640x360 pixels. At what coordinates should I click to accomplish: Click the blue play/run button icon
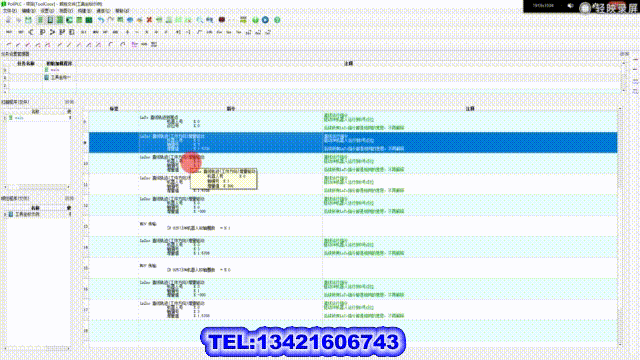[x=265, y=20]
